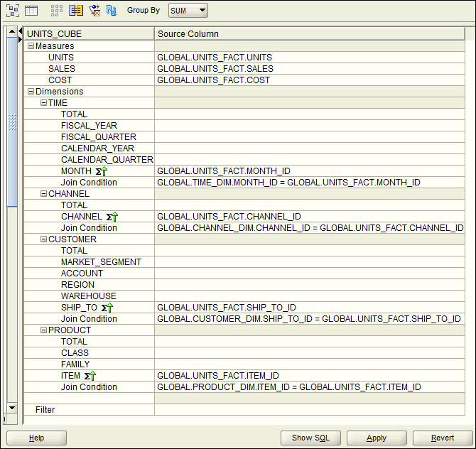Click the graphical diagram view icon in toolbar
476x449 pixels.
pyautogui.click(x=13, y=10)
